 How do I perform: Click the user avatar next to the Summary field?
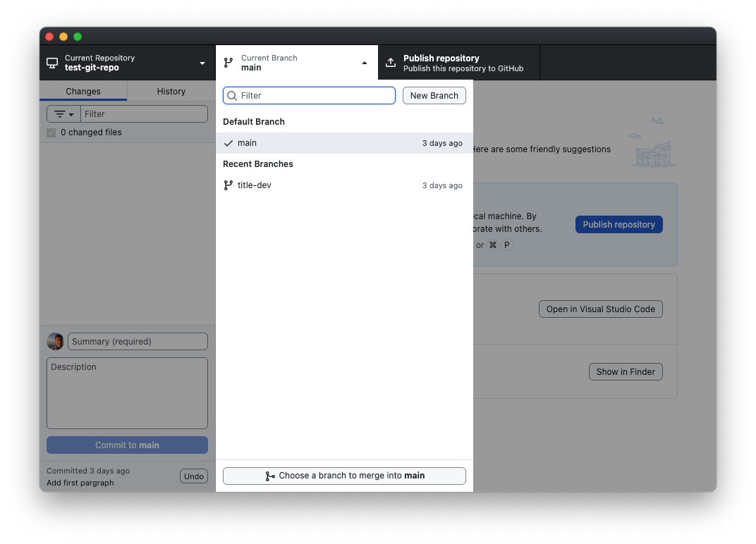55,341
